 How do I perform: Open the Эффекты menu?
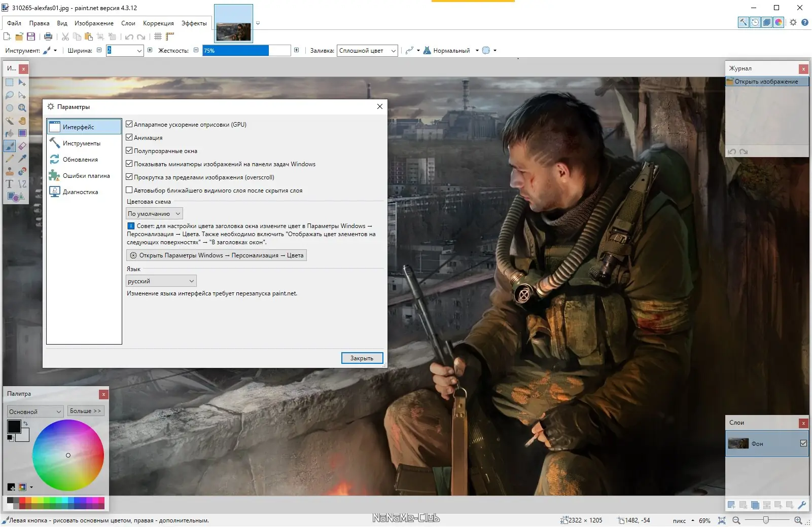[194, 23]
